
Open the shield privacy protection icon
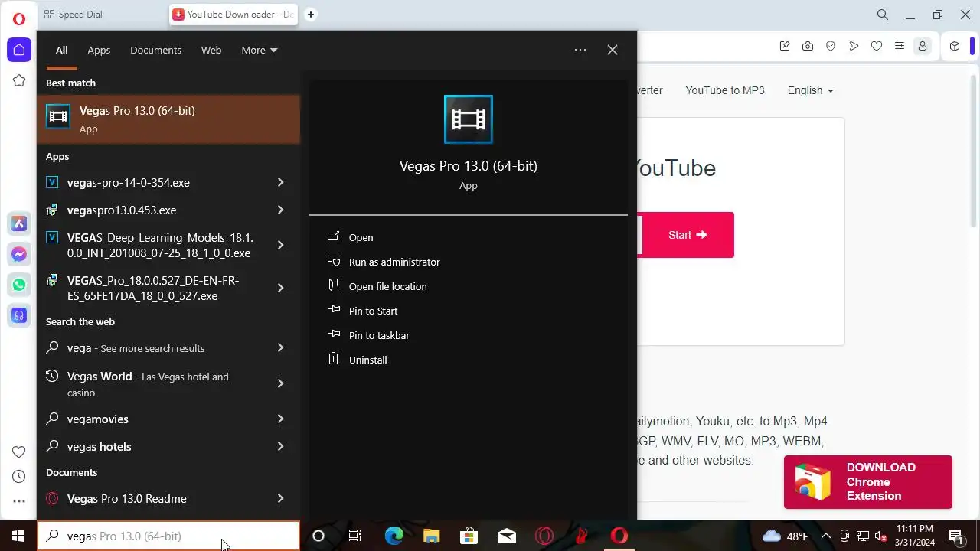[831, 46]
